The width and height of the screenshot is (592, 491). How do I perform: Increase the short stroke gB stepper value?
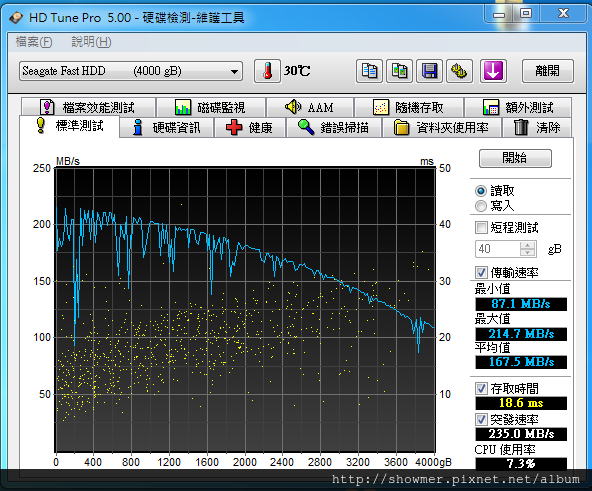[527, 245]
